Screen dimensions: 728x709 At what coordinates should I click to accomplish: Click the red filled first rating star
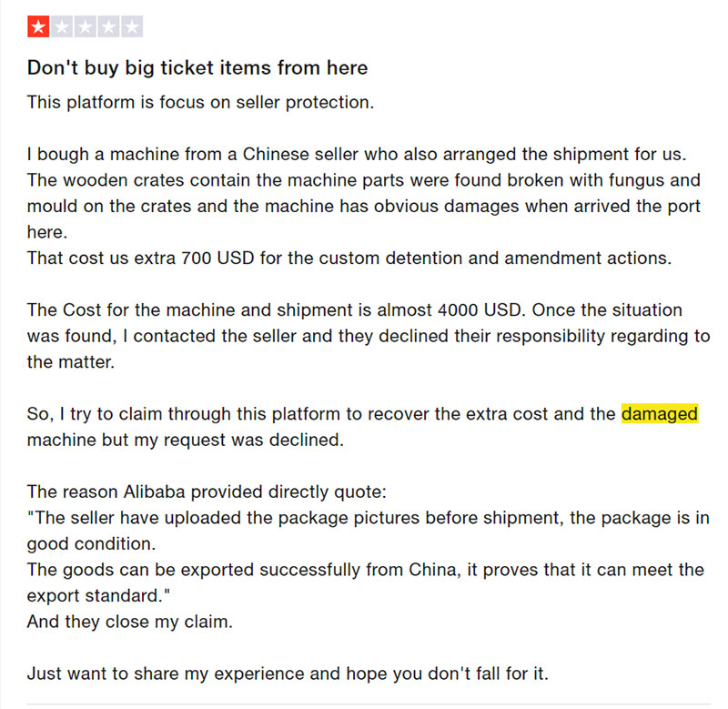click(x=38, y=27)
